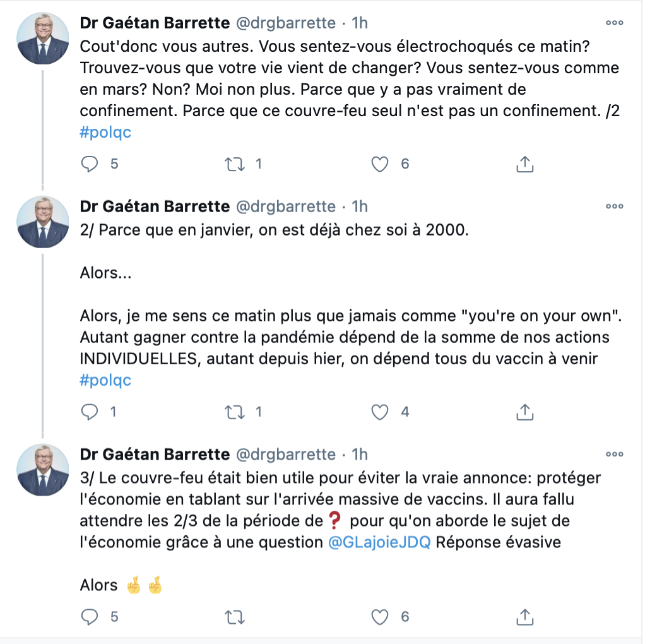Open more options menu on first tweet
Image resolution: width=645 pixels, height=644 pixels.
(x=614, y=23)
